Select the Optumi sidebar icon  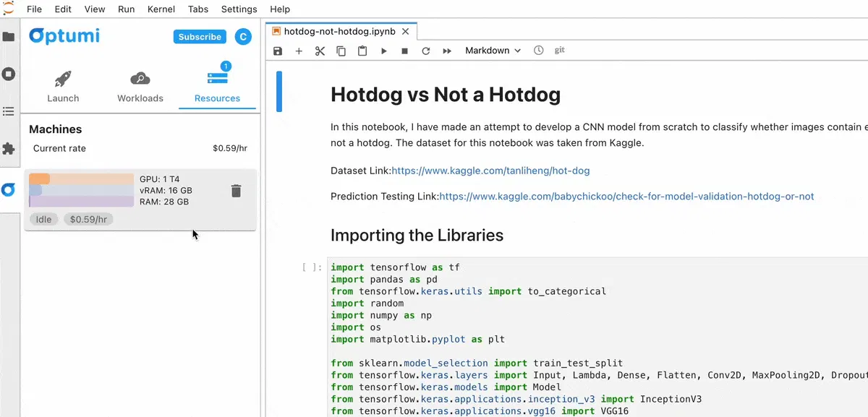[x=9, y=190]
